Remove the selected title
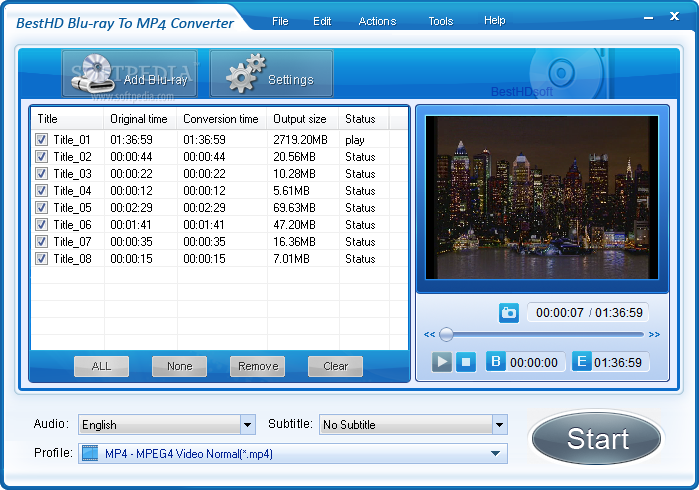699x490 pixels. 258,366
